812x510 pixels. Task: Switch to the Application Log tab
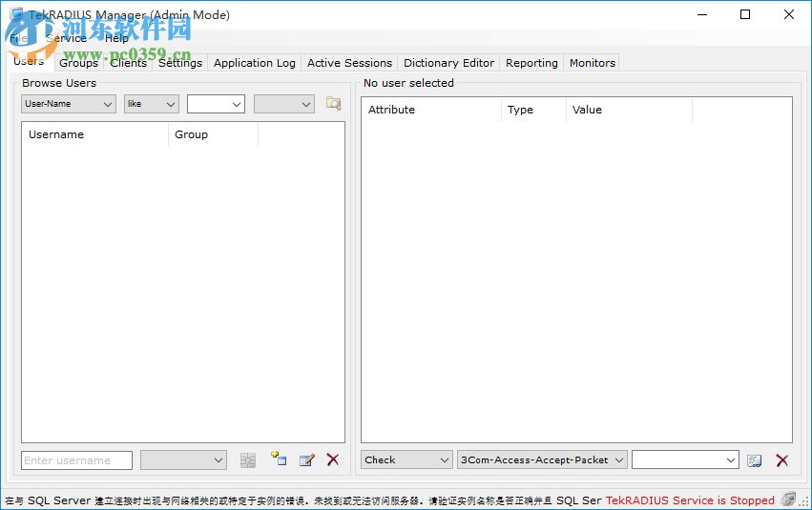[x=254, y=63]
